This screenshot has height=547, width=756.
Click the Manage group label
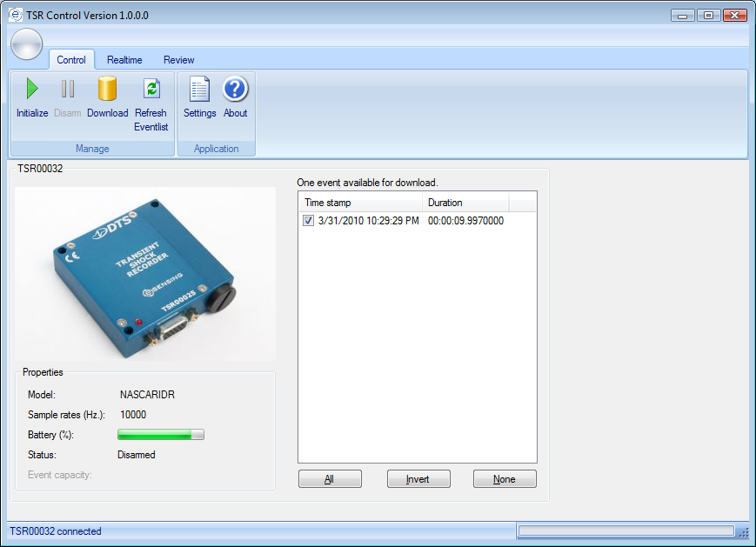click(x=92, y=149)
